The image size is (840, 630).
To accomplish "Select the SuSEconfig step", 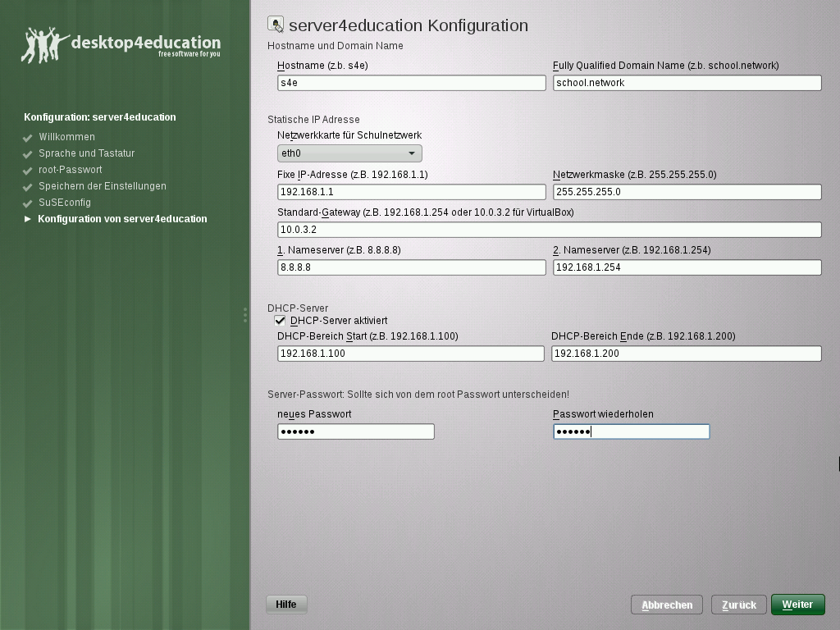I will coord(65,203).
